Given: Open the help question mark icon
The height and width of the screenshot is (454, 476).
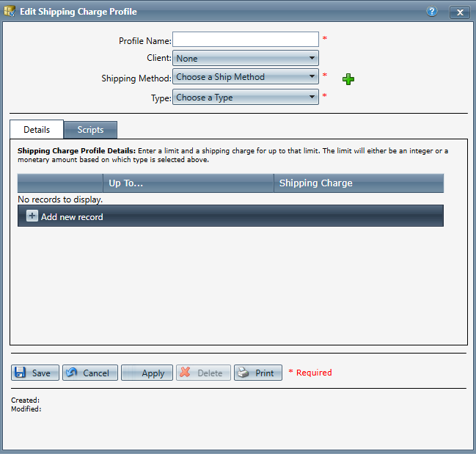Looking at the screenshot, I should coord(432,12).
